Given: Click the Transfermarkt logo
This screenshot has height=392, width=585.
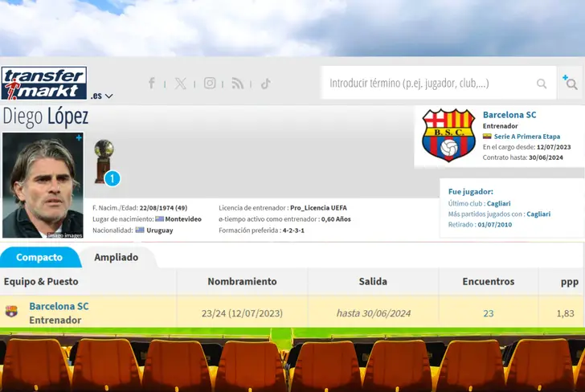Looking at the screenshot, I should [44, 83].
